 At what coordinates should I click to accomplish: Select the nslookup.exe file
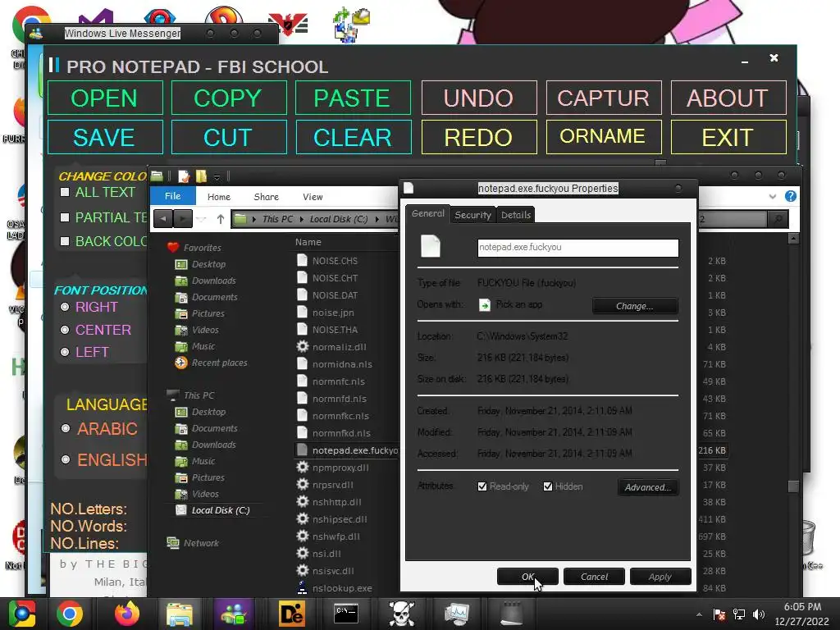click(342, 588)
